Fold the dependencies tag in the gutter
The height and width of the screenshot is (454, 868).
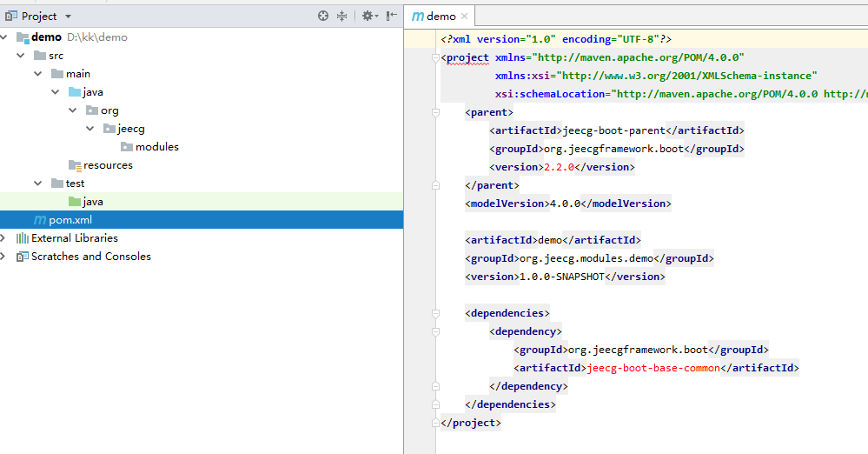[435, 314]
